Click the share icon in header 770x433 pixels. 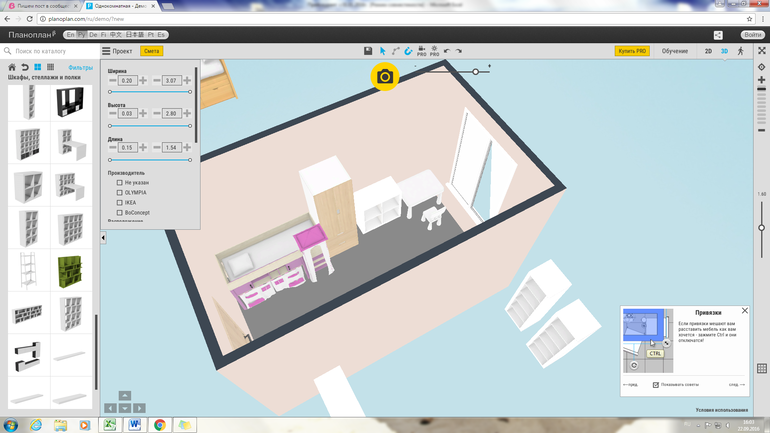tap(718, 35)
